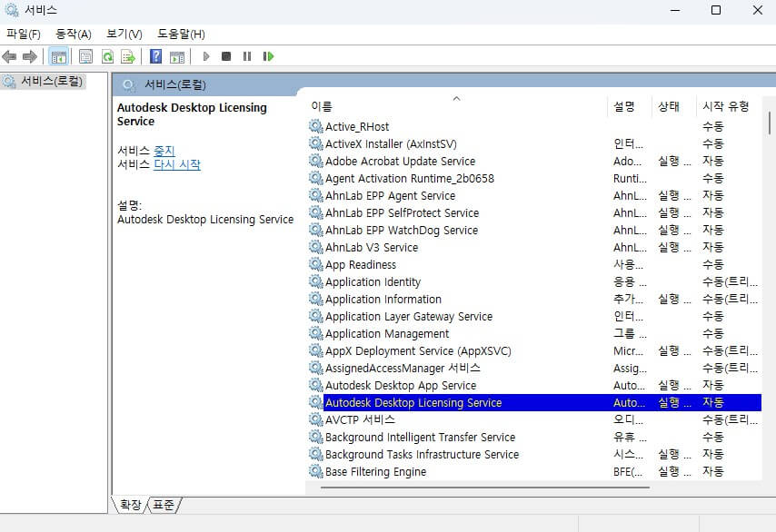776x532 pixels.
Task: Select the App Readiness service
Action: [534, 264]
